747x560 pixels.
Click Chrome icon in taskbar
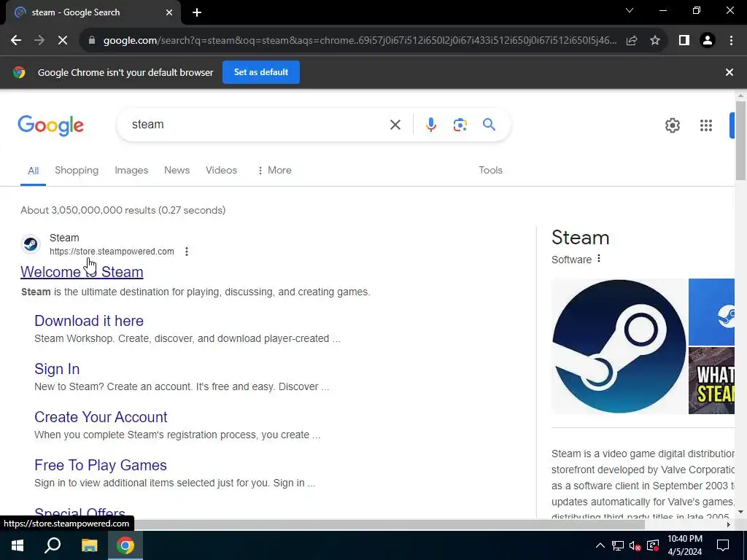125,545
